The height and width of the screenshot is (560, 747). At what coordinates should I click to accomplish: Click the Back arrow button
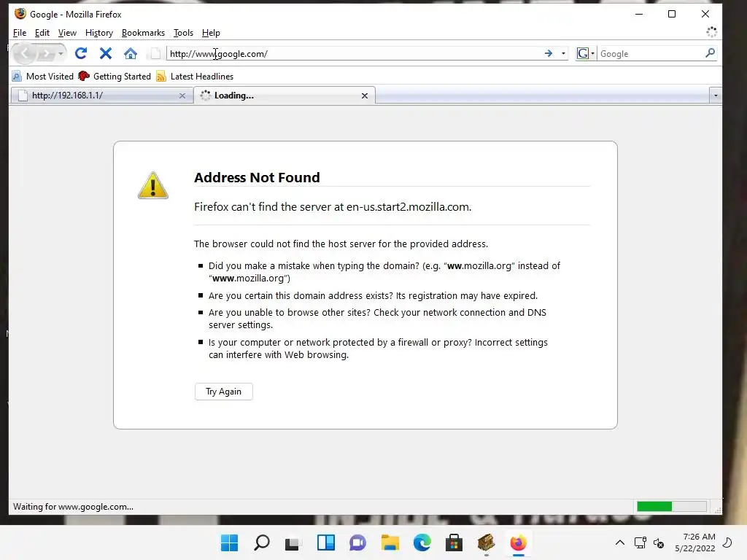click(25, 53)
